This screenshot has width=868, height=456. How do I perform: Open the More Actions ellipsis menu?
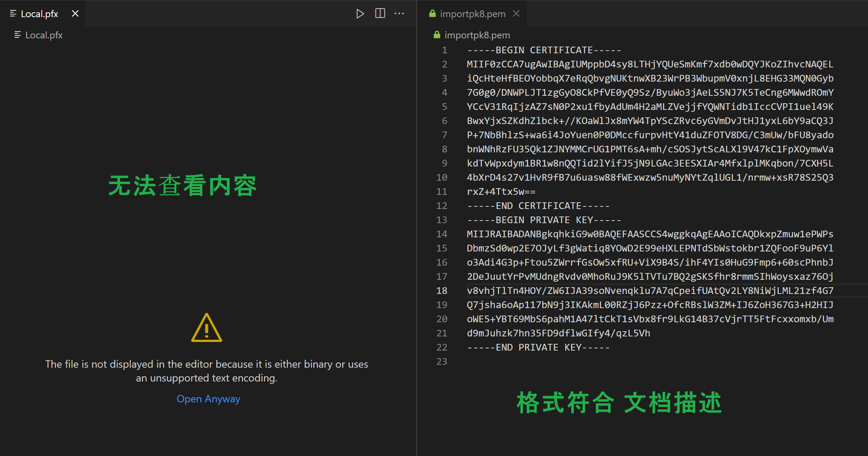pyautogui.click(x=399, y=14)
